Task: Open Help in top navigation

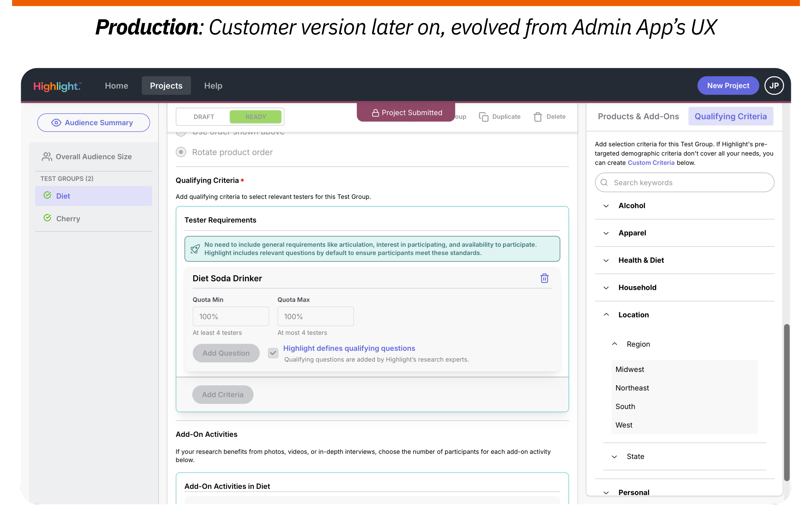Action: click(213, 86)
